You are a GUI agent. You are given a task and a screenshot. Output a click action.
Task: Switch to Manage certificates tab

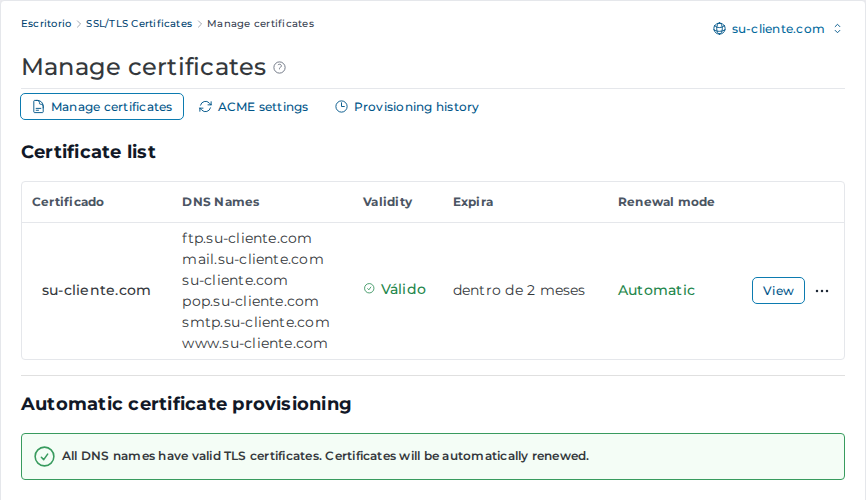(102, 107)
